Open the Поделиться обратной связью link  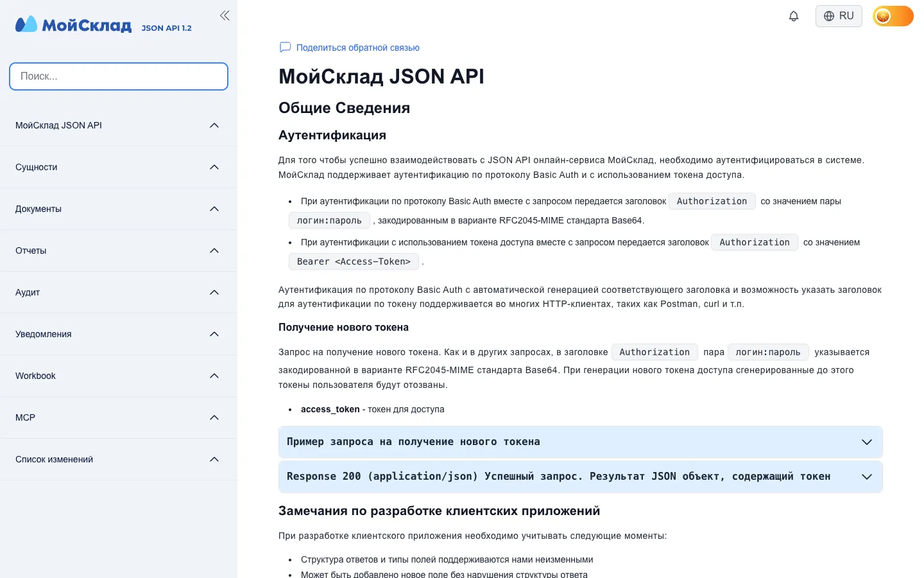(x=358, y=48)
